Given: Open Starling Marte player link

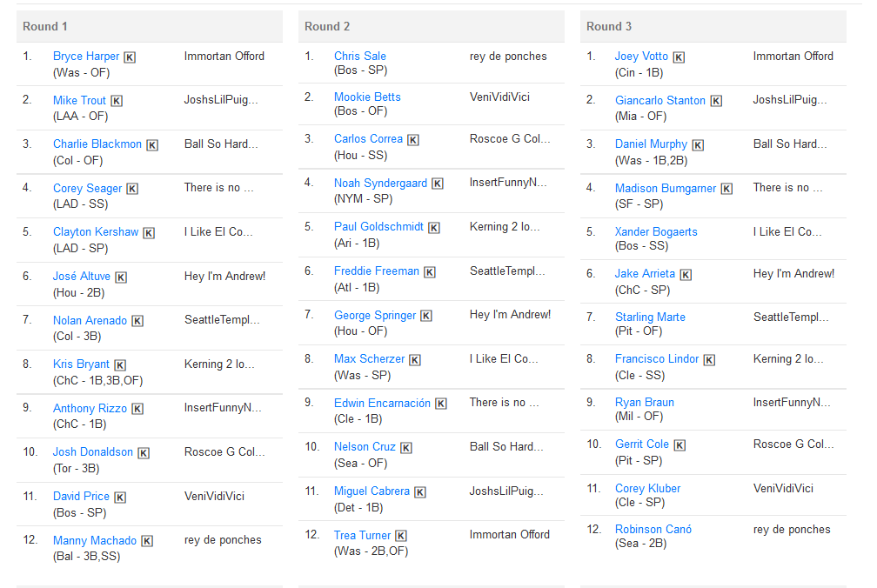Looking at the screenshot, I should tap(650, 317).
